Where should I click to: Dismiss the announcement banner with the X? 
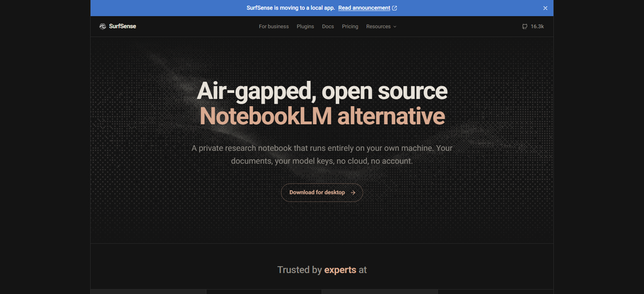(545, 8)
